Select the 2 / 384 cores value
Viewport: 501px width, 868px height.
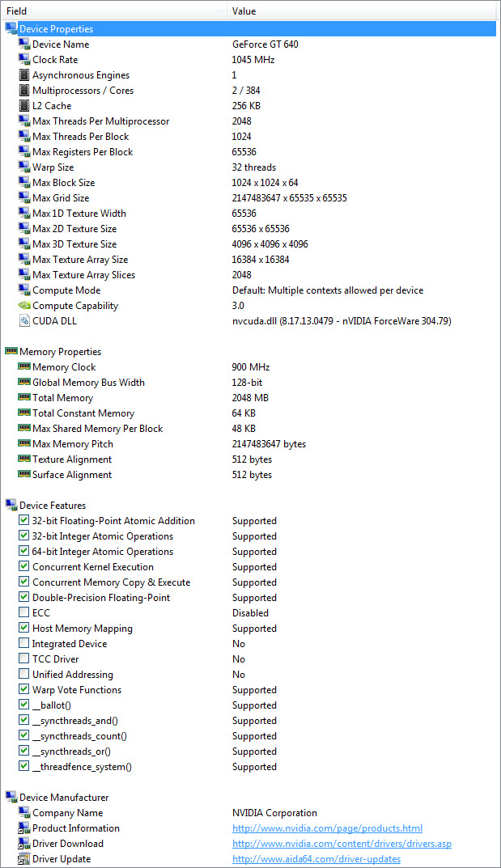[x=246, y=91]
